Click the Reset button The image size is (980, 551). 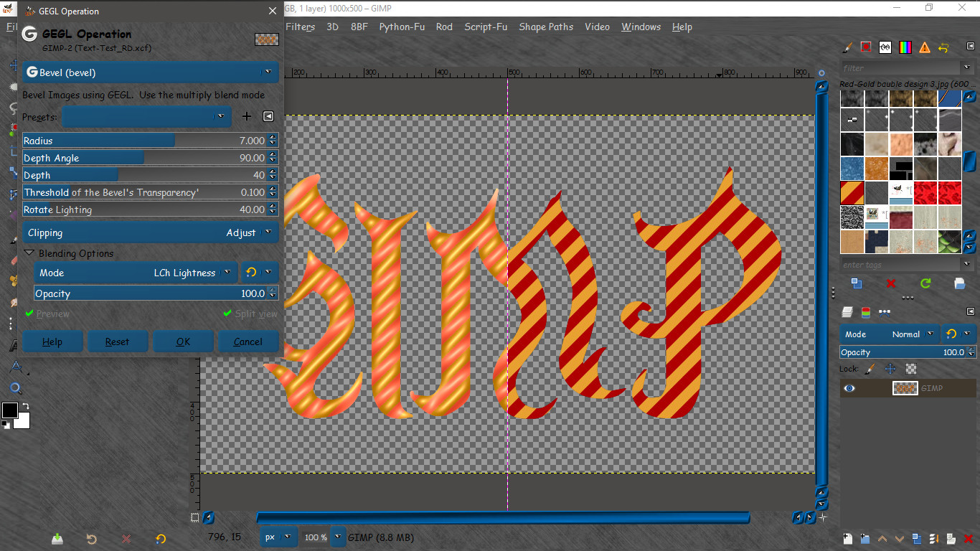pos(118,342)
